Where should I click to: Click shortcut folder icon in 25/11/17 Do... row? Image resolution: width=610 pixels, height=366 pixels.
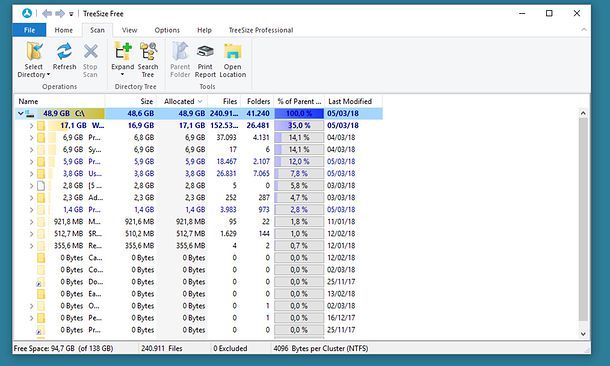(40, 282)
